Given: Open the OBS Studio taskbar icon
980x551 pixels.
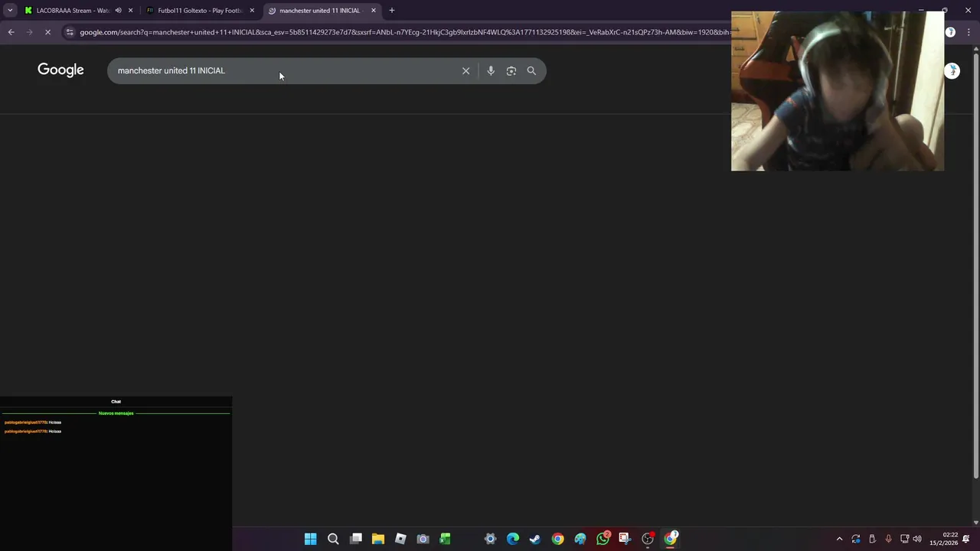Looking at the screenshot, I should click(648, 539).
